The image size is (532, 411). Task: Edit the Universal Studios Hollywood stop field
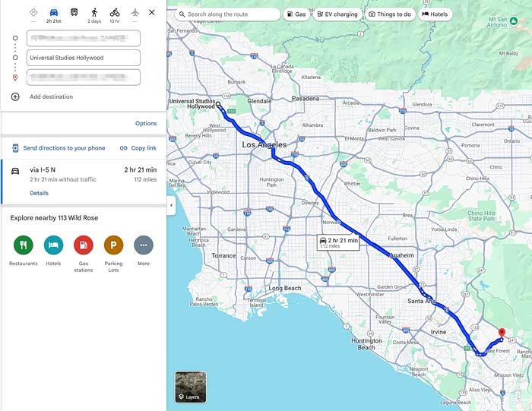pyautogui.click(x=84, y=58)
